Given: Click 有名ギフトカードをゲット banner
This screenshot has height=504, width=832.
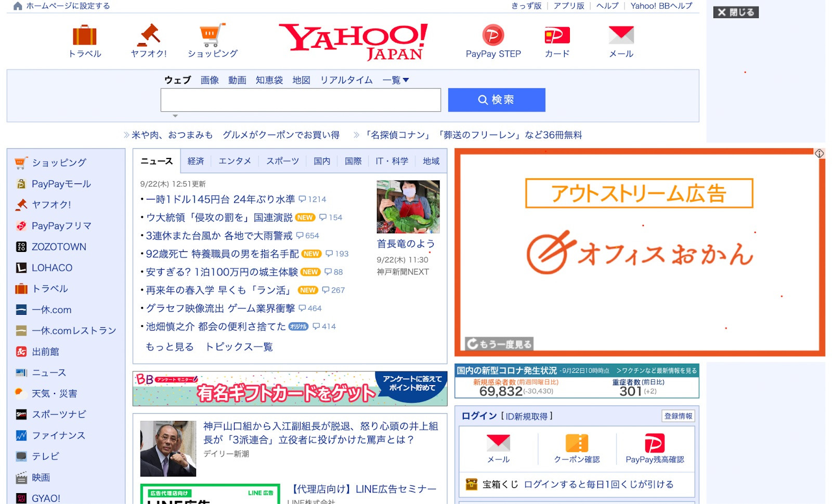Looking at the screenshot, I should (x=290, y=389).
